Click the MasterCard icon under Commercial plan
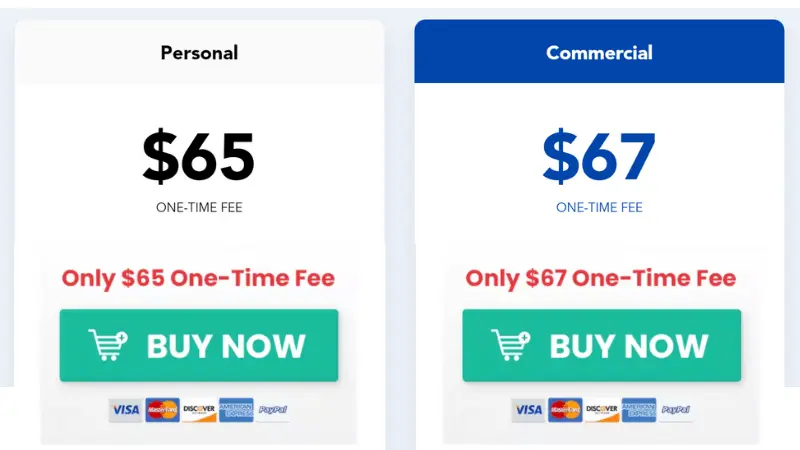The image size is (800, 450). 565,410
